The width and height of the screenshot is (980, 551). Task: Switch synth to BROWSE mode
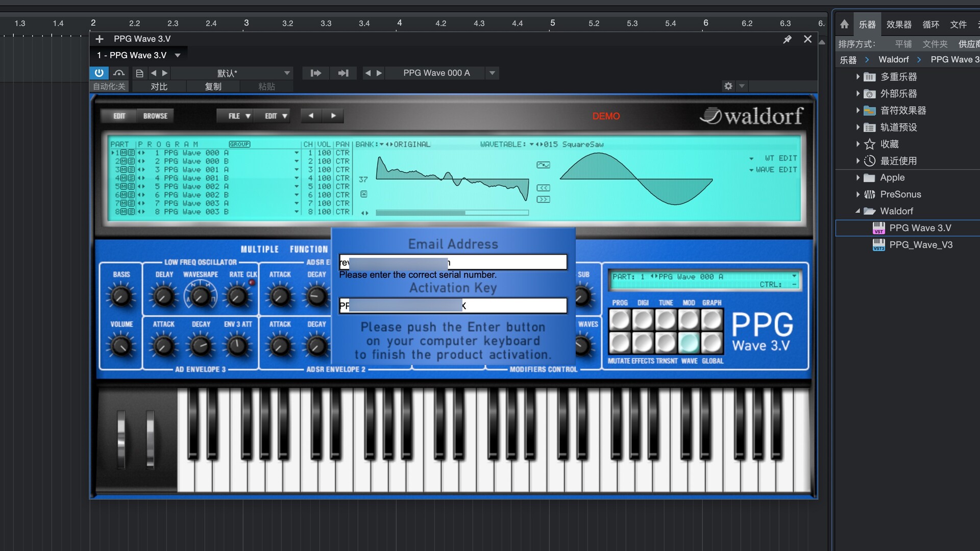pyautogui.click(x=155, y=116)
